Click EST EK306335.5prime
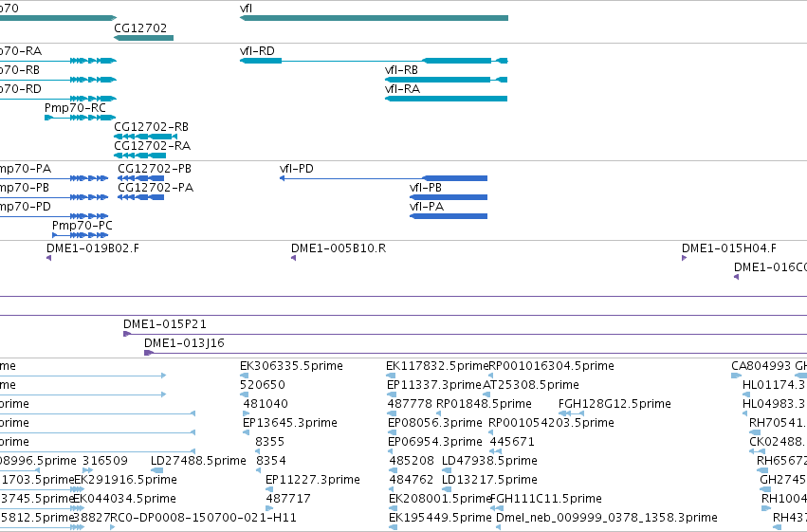This screenshot has width=807, height=532. coord(291,366)
